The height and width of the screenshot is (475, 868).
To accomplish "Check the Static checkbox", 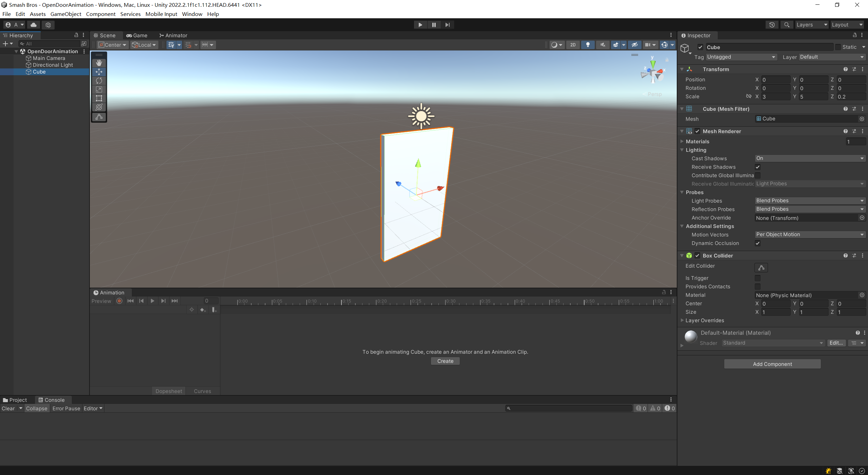I will point(838,47).
